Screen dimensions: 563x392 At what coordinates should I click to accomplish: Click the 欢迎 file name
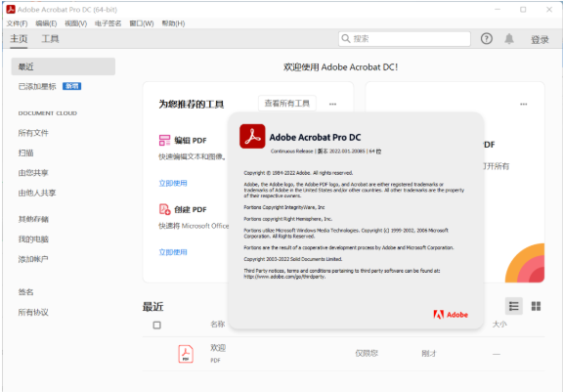tap(218, 347)
